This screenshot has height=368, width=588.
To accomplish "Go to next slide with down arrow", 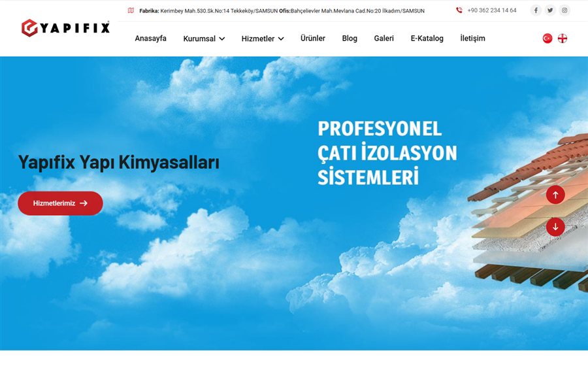I will click(555, 227).
